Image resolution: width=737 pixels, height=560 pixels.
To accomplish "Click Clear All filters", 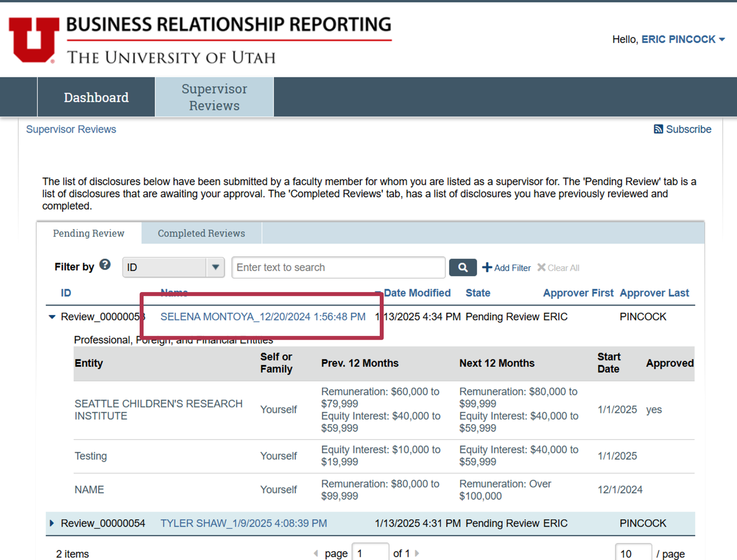I will (x=558, y=268).
